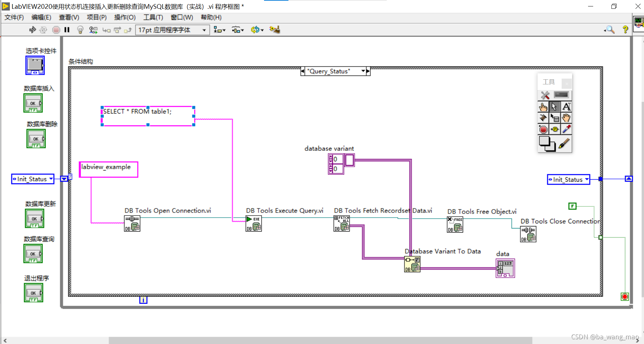Viewport: 644px width, 344px height.
Task: Toggle execution highlighting lightbulb
Action: coord(80,30)
